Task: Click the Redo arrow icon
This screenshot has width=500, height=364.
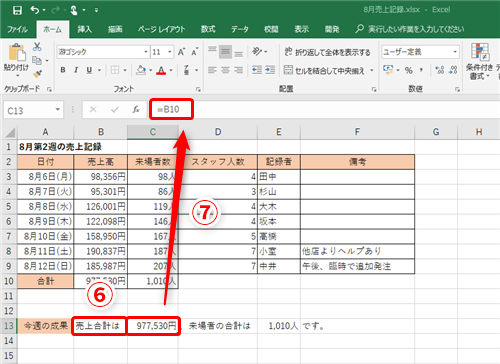Action: coord(55,10)
